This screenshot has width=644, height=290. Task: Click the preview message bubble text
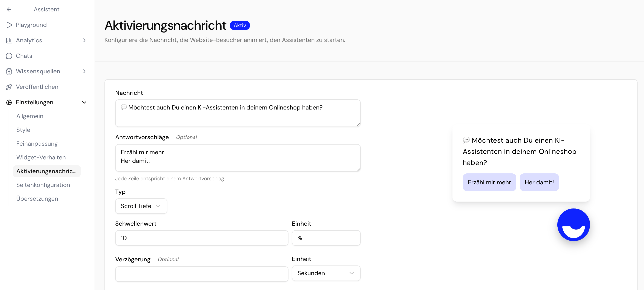(519, 151)
